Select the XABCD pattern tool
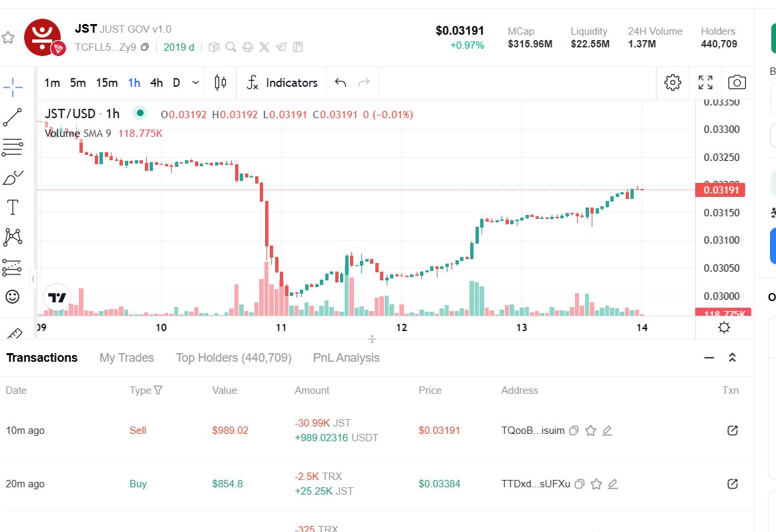Viewport: 776px width, 532px height. pos(13,238)
